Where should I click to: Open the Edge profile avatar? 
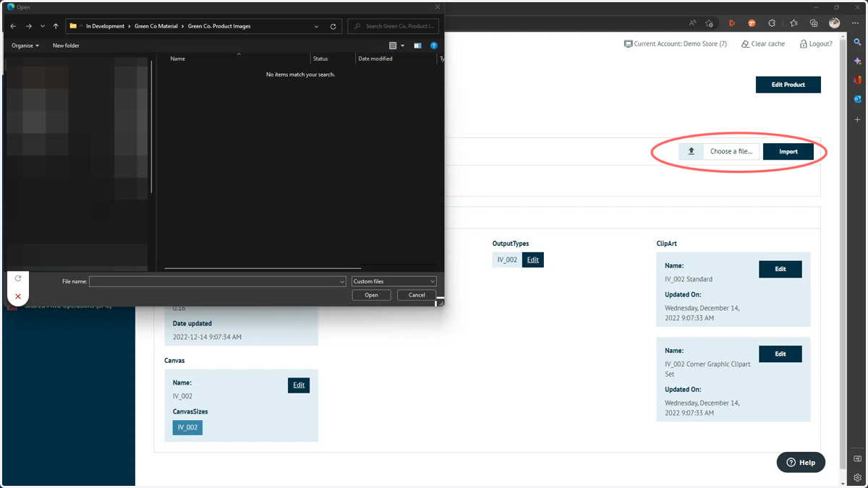coord(834,23)
